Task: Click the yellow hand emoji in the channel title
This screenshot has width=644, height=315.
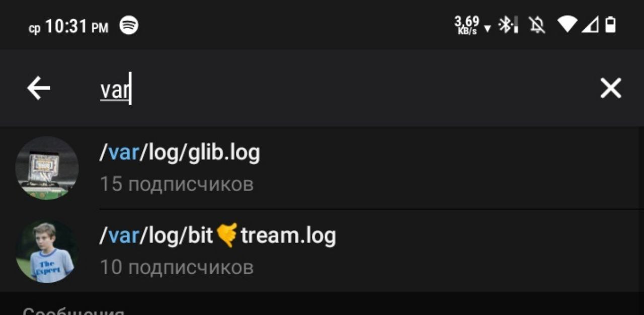Action: (x=227, y=235)
